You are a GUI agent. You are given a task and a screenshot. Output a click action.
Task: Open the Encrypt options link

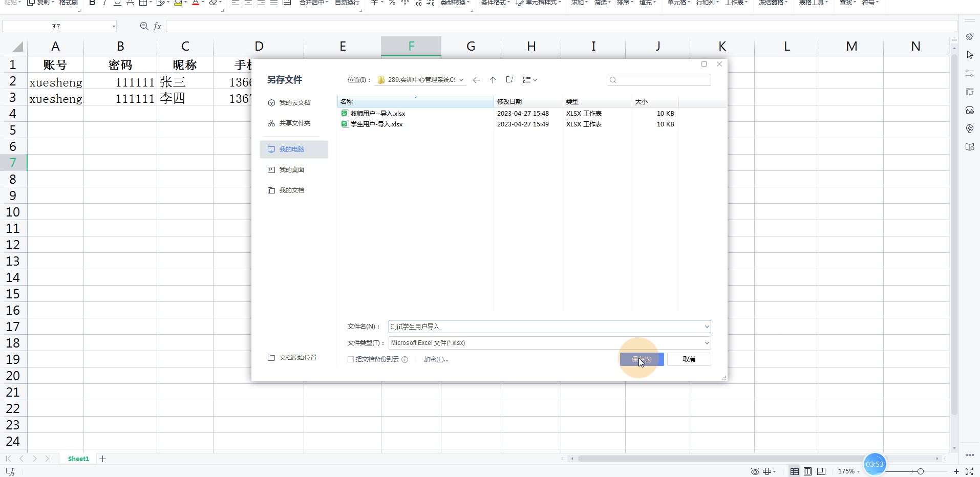(436, 359)
